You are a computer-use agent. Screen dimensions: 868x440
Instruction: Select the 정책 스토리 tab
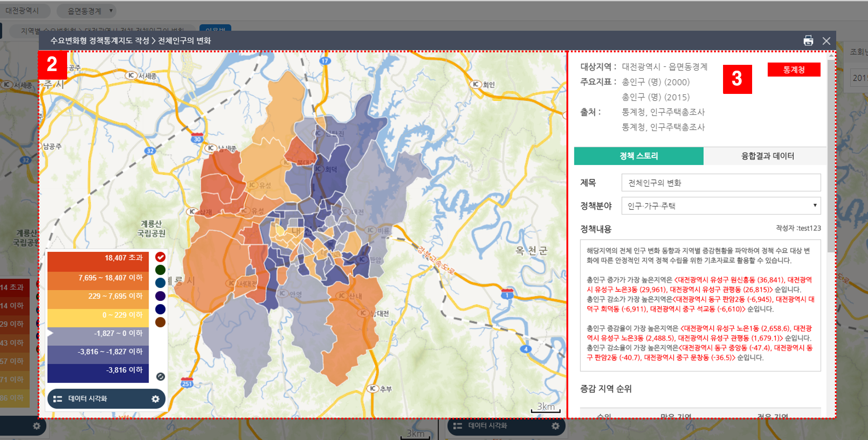click(638, 156)
